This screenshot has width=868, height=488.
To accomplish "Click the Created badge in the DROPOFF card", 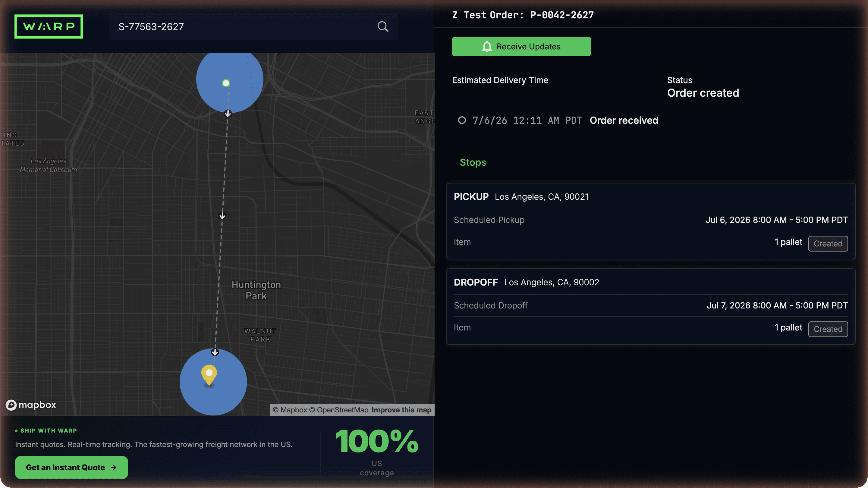I will coord(828,329).
